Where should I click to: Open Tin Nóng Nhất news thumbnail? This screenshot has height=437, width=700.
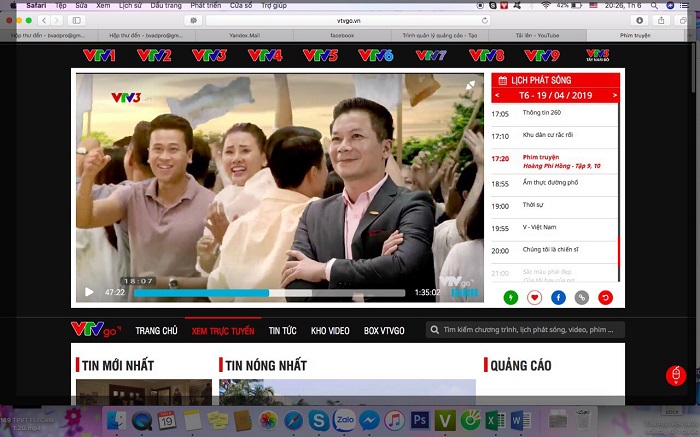(x=347, y=392)
